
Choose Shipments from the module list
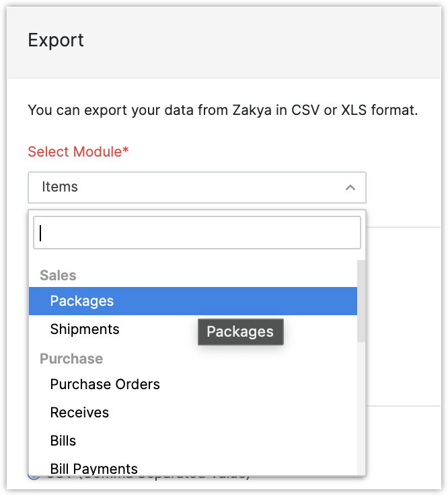(x=85, y=329)
